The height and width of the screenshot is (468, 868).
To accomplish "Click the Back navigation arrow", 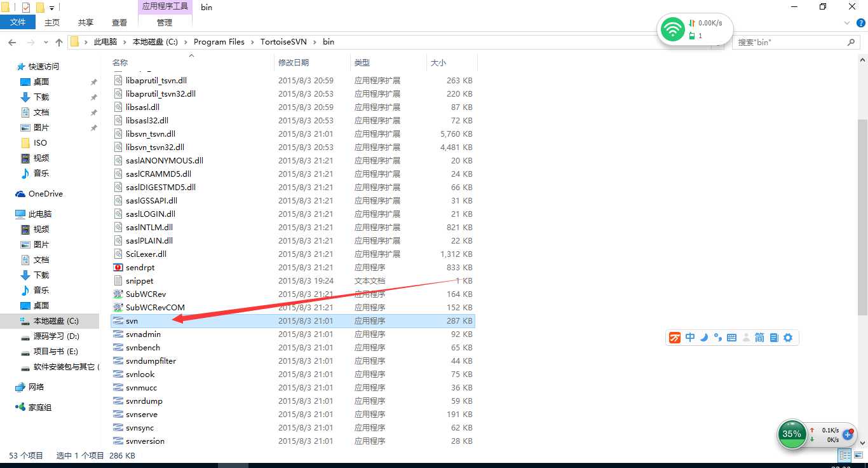I will tap(12, 42).
